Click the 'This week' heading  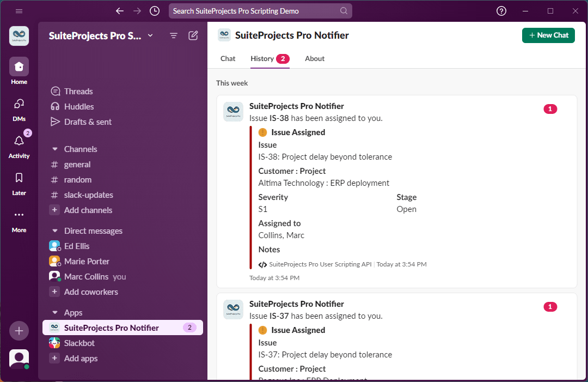[x=232, y=83]
